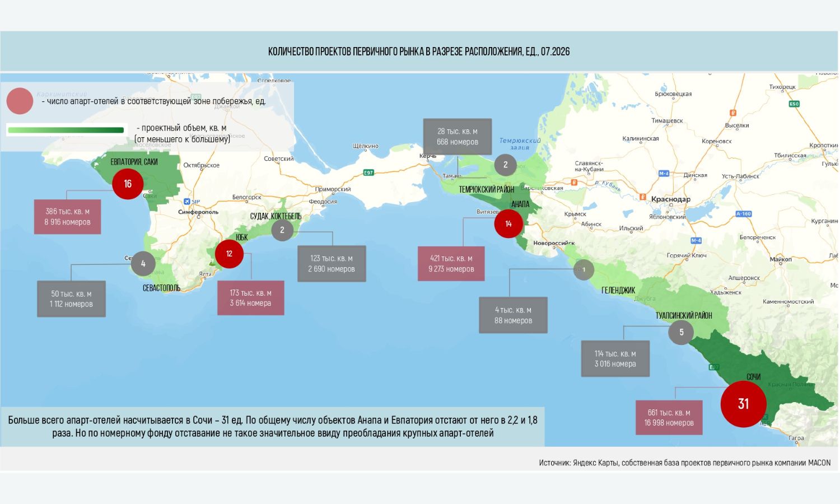Click the info box '28 тыс. кв. м 668 номеров'

(x=458, y=137)
